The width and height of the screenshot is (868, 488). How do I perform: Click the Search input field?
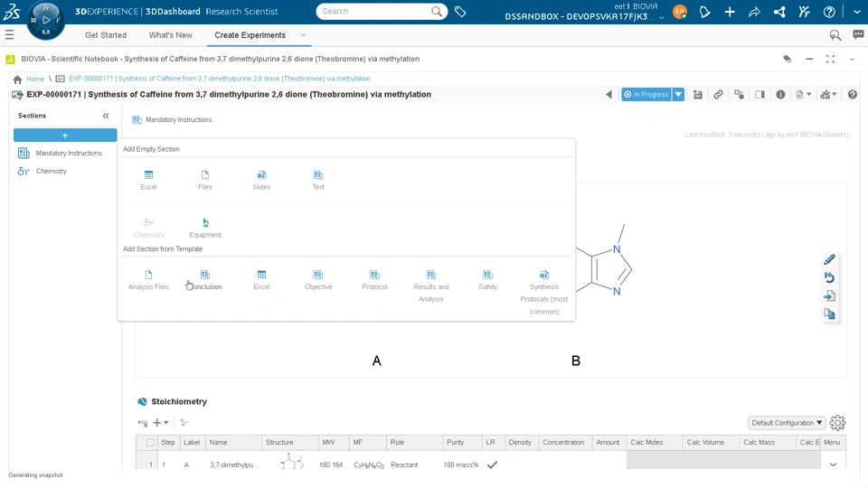click(x=374, y=12)
